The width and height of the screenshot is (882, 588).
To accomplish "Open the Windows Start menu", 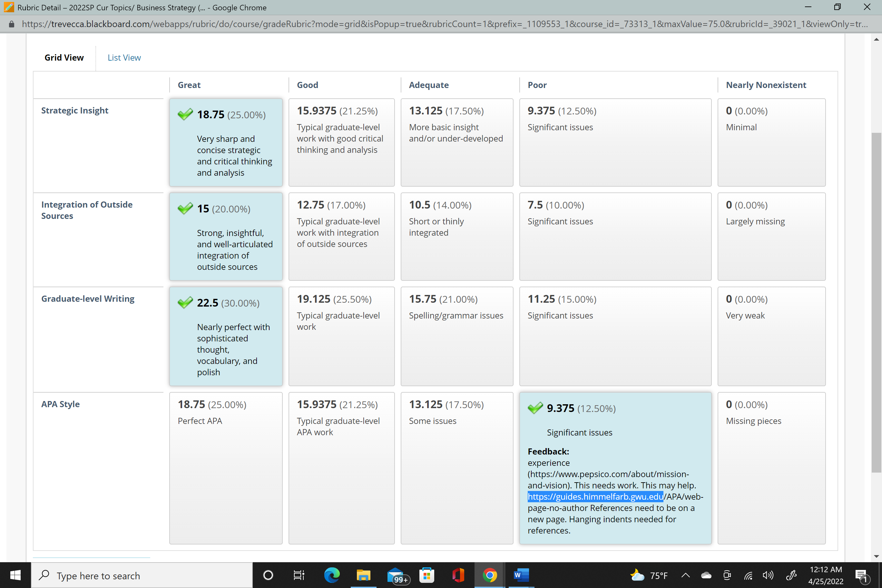I will click(x=15, y=575).
